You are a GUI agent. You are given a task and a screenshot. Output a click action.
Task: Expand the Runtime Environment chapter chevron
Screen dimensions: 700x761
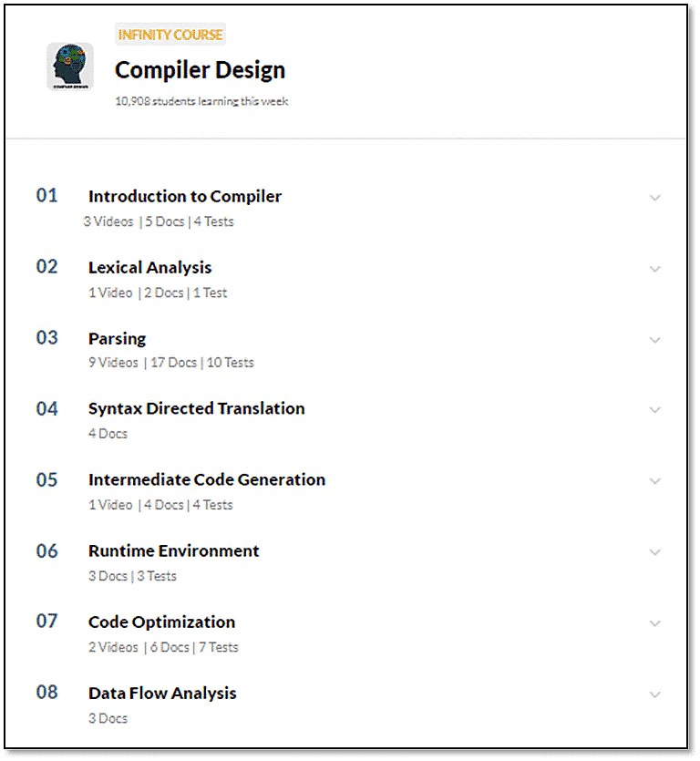coord(655,551)
